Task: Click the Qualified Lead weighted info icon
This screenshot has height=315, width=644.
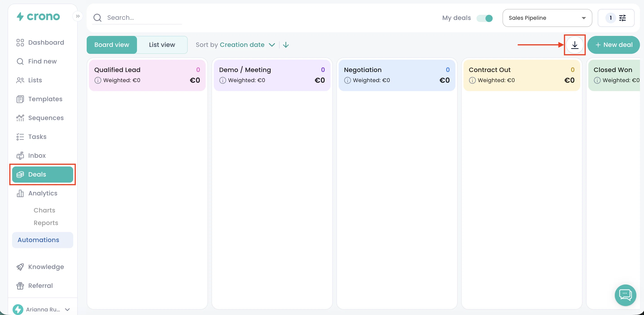Action: coord(98,81)
